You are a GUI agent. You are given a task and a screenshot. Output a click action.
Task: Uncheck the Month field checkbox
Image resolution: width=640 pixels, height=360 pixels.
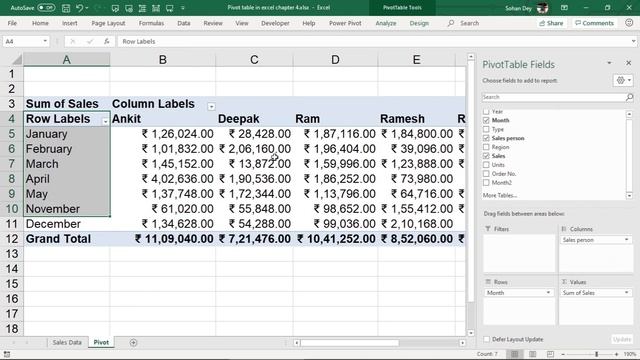pos(486,120)
